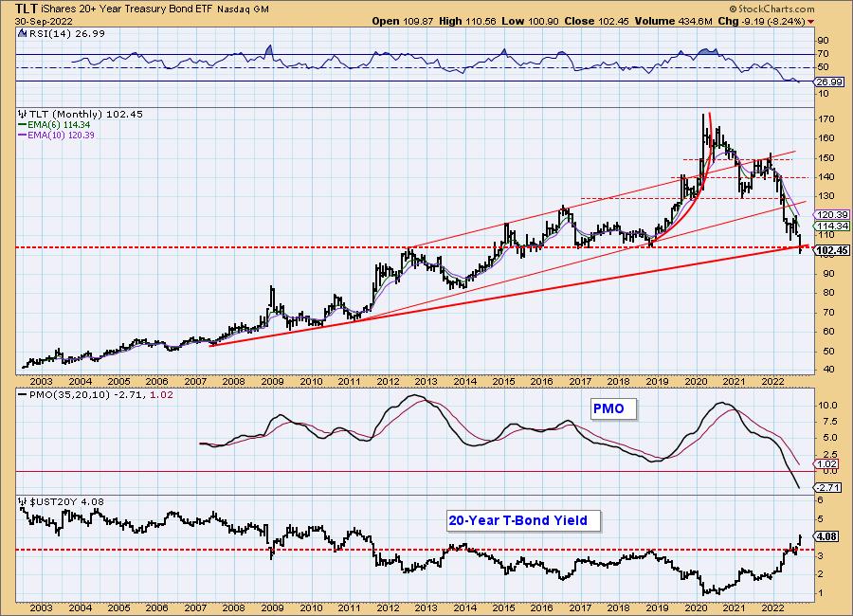Click the red down arrow beside Chg
The image size is (853, 616).
coord(811,22)
